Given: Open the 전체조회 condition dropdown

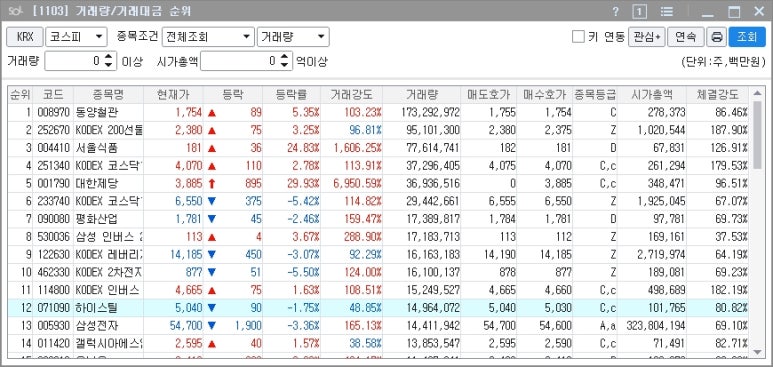Looking at the screenshot, I should (208, 37).
